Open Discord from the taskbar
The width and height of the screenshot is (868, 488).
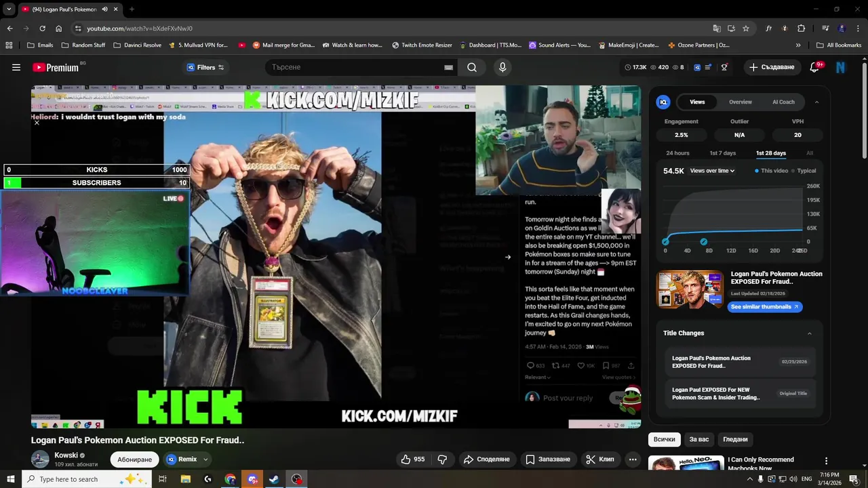pyautogui.click(x=252, y=479)
